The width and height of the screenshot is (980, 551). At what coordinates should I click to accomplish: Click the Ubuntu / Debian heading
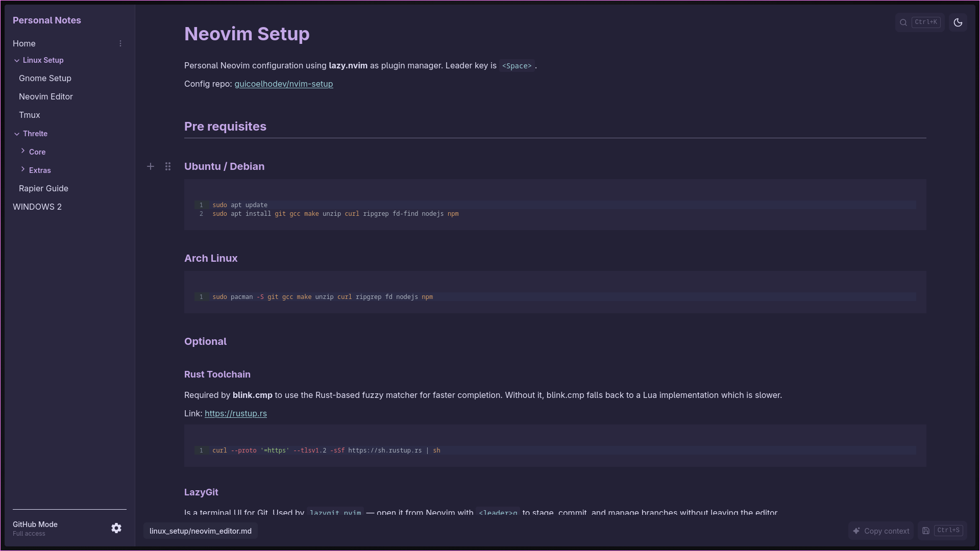224,166
